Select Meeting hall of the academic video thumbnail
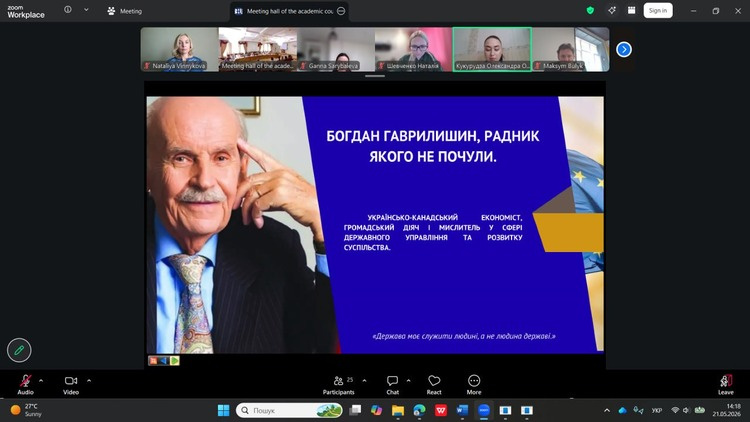This screenshot has height=422, width=750. pyautogui.click(x=258, y=49)
